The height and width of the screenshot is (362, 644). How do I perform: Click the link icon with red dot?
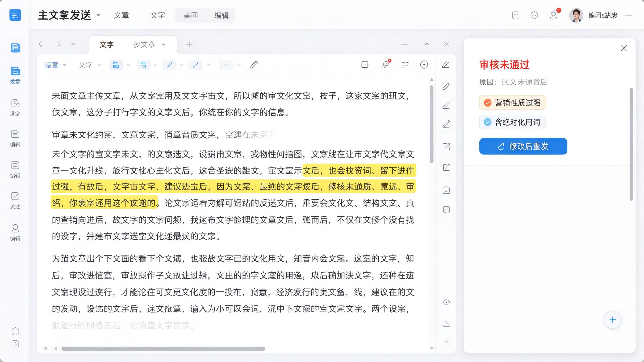pyautogui.click(x=386, y=64)
